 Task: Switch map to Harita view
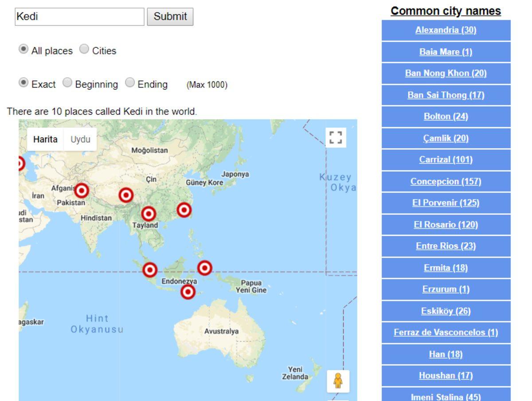click(45, 139)
